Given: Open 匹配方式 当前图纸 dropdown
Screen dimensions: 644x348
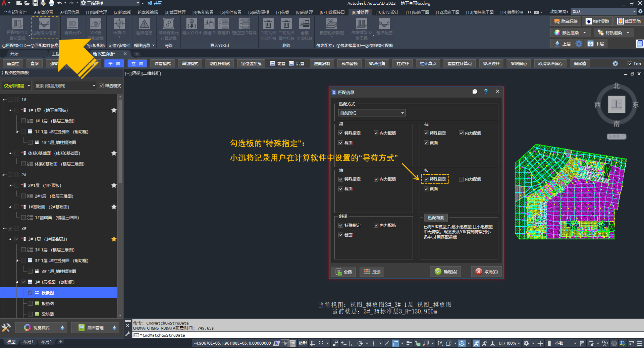Looking at the screenshot, I should point(372,113).
